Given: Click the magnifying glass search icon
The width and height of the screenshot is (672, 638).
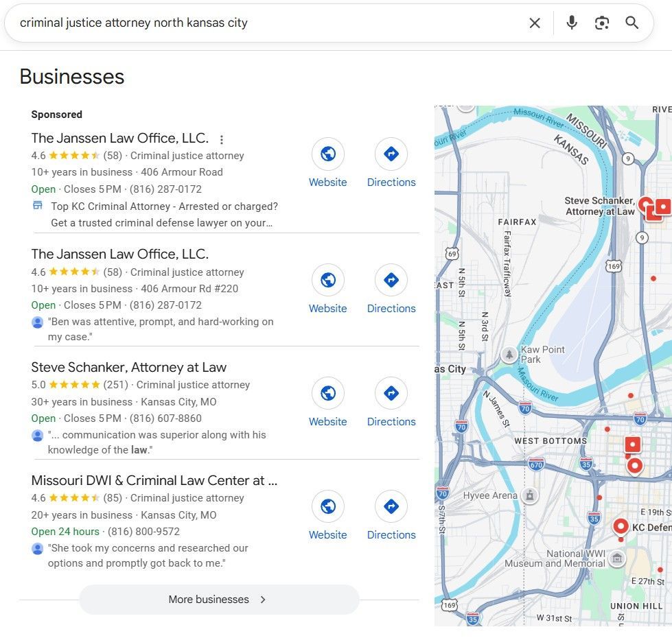Looking at the screenshot, I should click(632, 22).
